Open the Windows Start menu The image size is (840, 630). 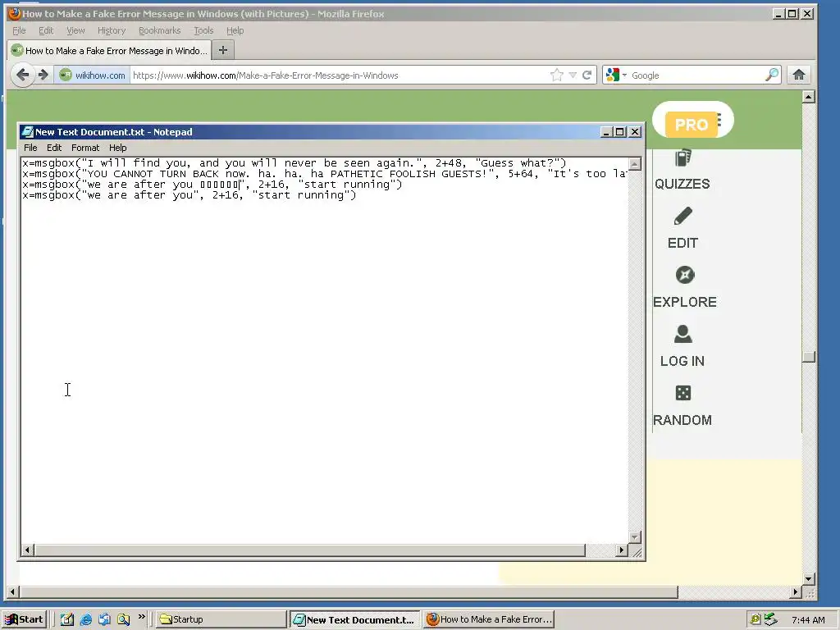[25, 619]
